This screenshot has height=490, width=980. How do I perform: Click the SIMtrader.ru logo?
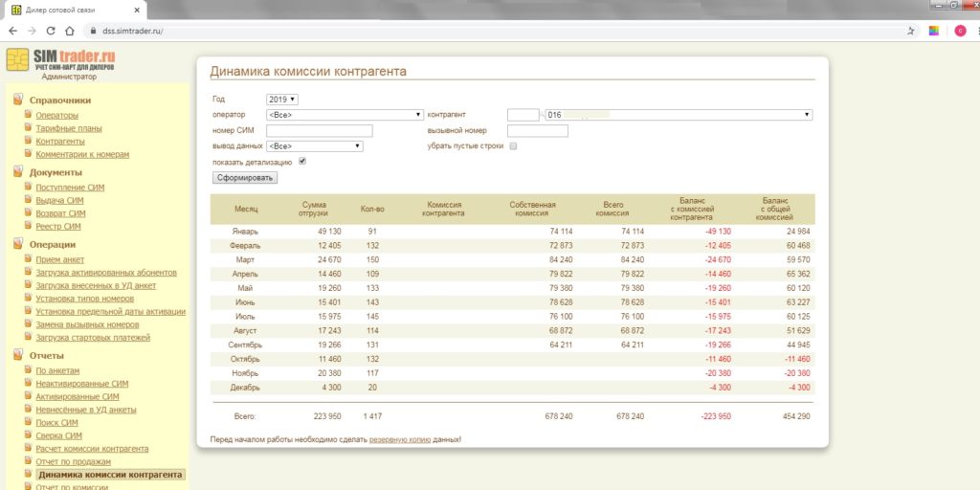pos(60,60)
